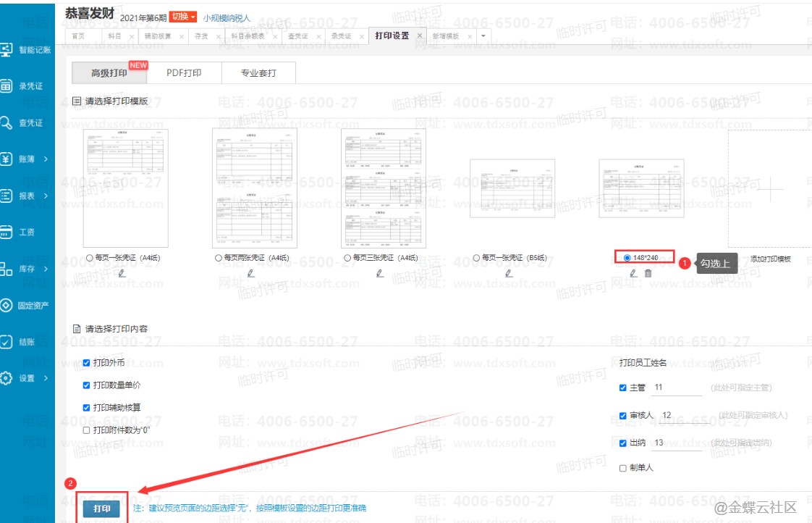Click pencil icon under 每页两张凭证 (A4纸)
This screenshot has height=523, width=812.
250,273
